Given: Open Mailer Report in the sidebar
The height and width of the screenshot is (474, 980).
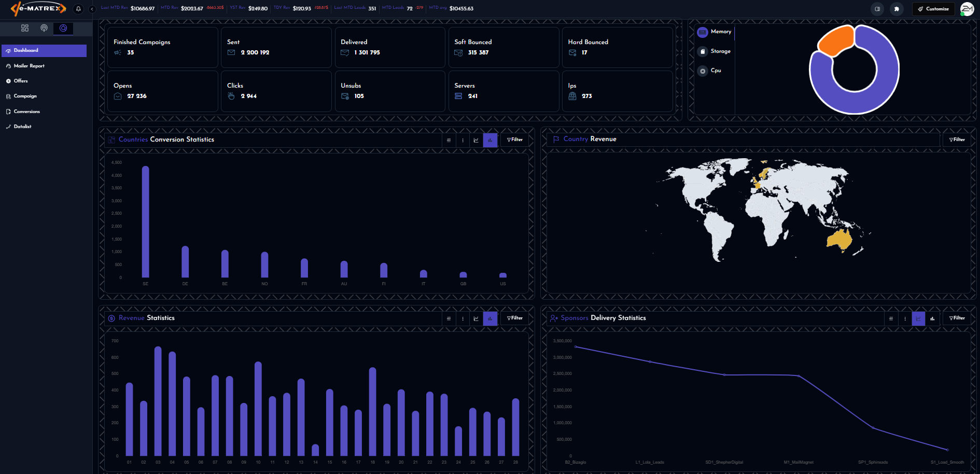Looking at the screenshot, I should click(x=29, y=66).
